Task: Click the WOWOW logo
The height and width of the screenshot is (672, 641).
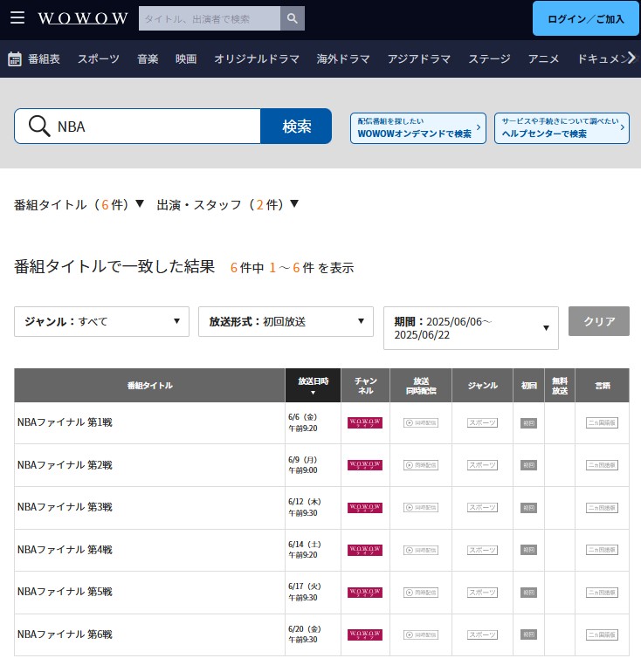Action: click(x=83, y=18)
